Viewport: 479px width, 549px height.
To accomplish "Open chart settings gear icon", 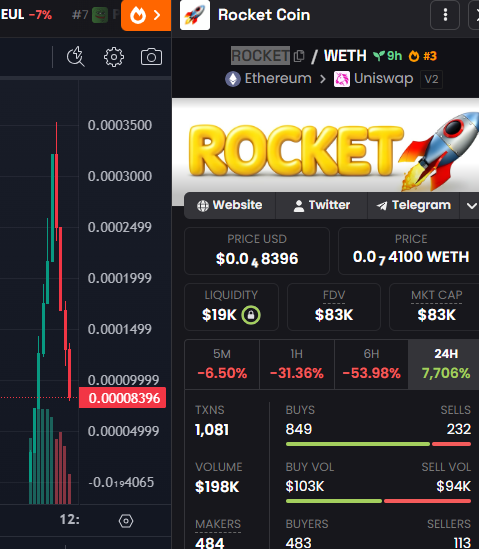I will click(x=114, y=57).
